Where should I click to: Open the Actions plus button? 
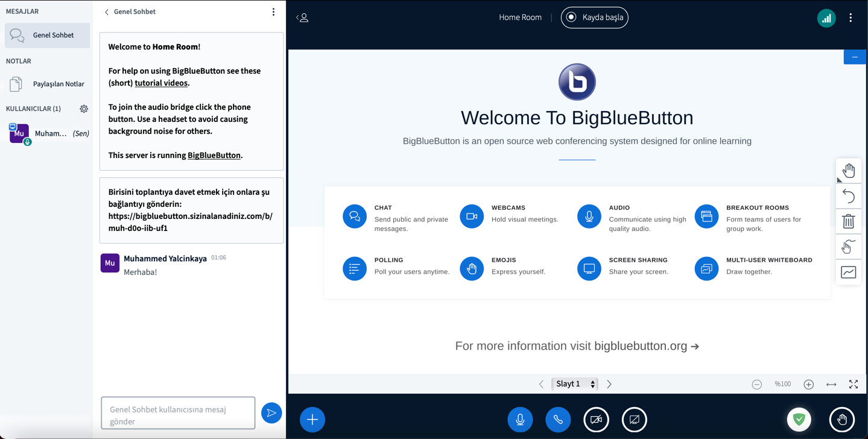pos(312,420)
